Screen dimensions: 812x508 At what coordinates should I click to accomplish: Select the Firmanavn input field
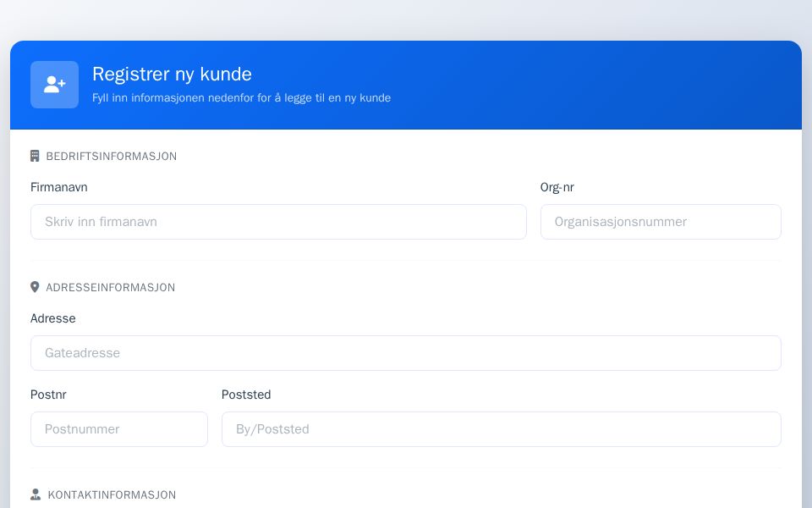tap(278, 222)
